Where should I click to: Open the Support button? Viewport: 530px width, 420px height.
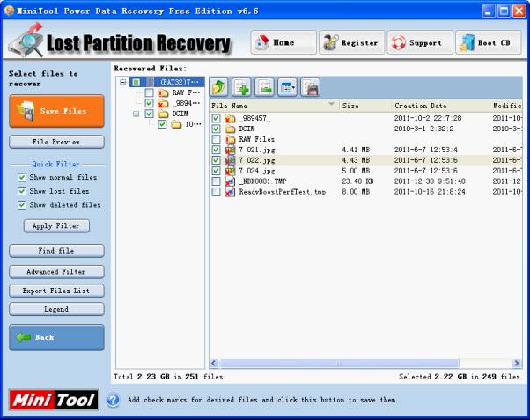420,42
